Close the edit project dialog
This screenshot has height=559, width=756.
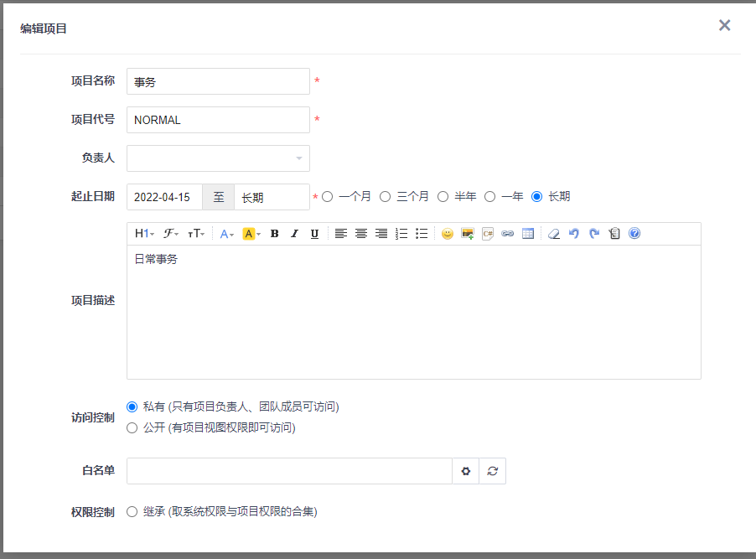pyautogui.click(x=724, y=26)
